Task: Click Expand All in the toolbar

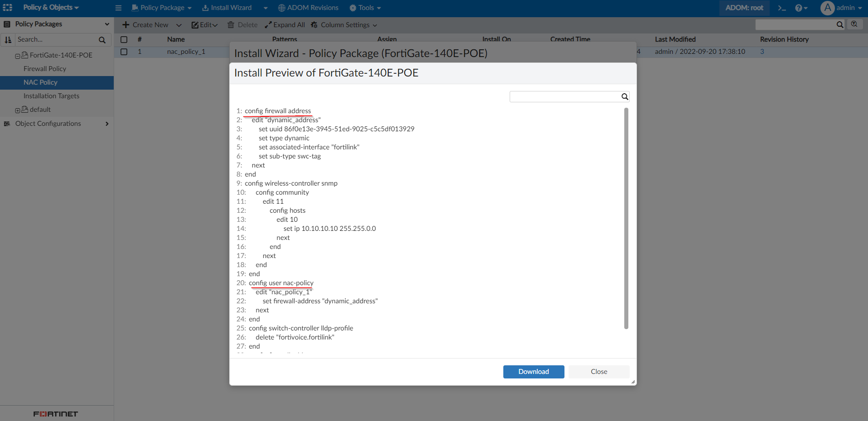Action: tap(285, 25)
